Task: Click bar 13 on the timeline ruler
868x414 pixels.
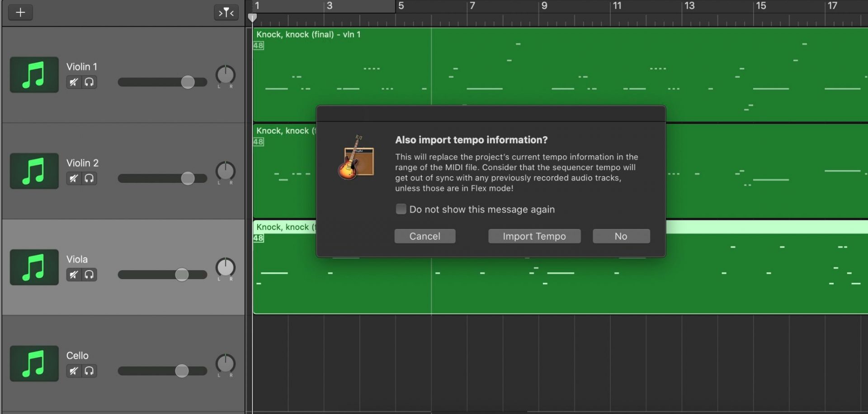Action: click(688, 6)
